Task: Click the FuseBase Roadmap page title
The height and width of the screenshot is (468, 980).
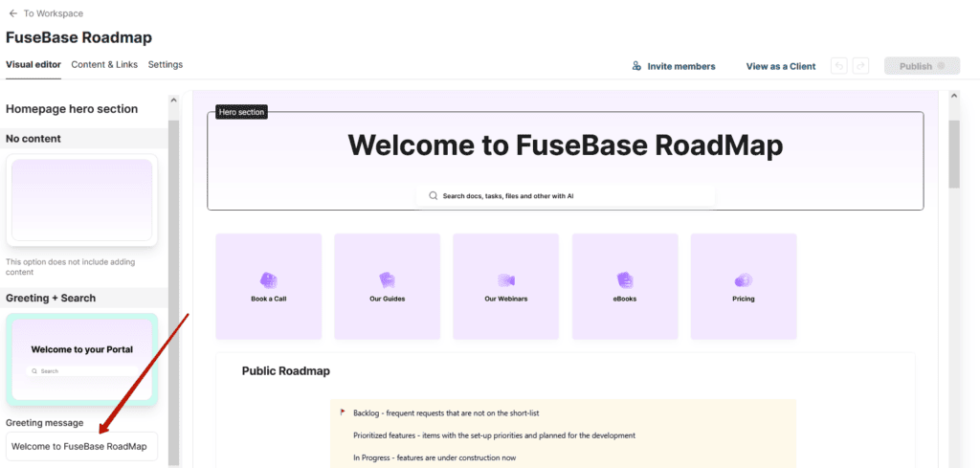Action: click(78, 37)
